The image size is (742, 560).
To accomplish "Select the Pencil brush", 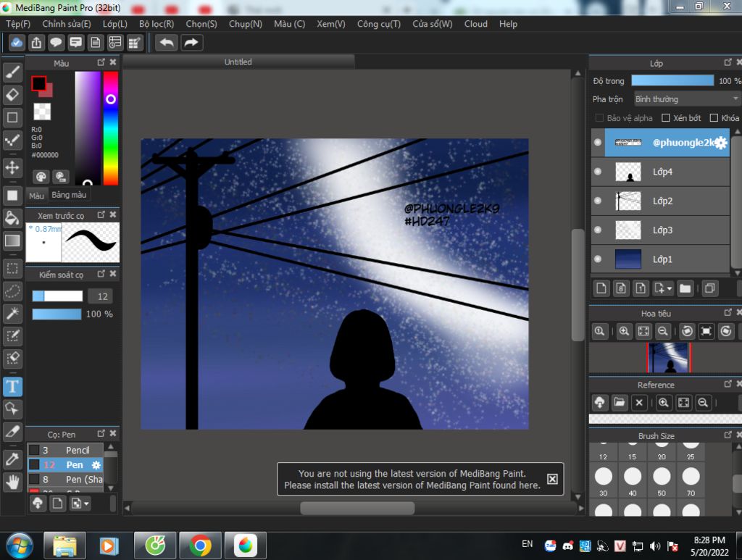I will coord(65,450).
